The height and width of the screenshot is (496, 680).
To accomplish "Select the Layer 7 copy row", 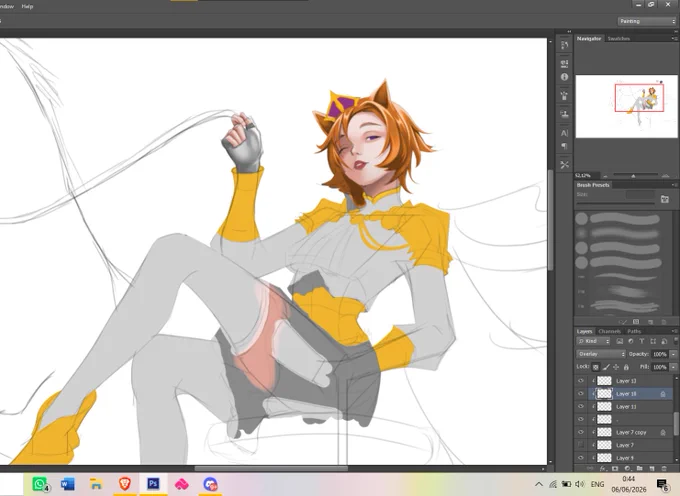I will point(625,432).
